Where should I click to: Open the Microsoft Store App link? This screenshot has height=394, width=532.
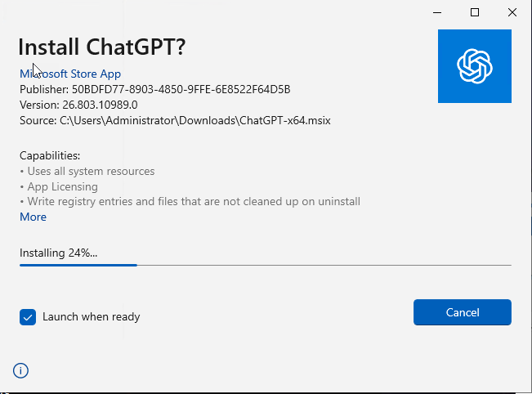tap(70, 74)
